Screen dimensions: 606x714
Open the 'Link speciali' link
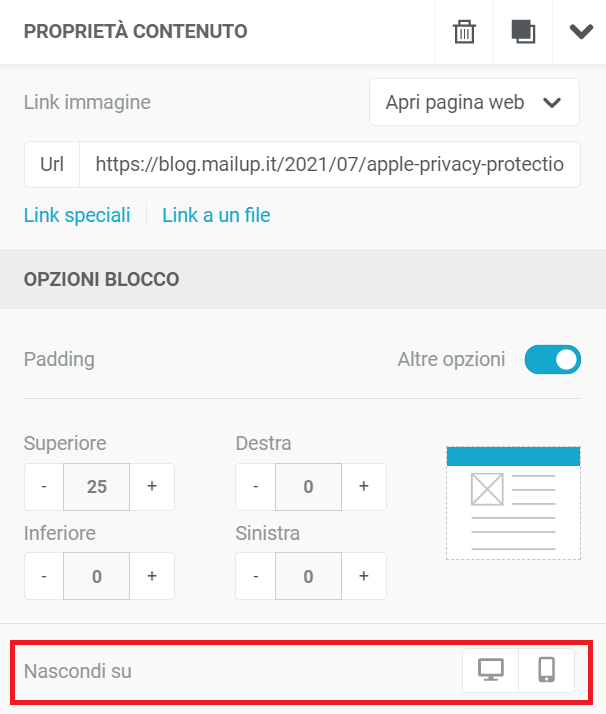[x=77, y=215]
